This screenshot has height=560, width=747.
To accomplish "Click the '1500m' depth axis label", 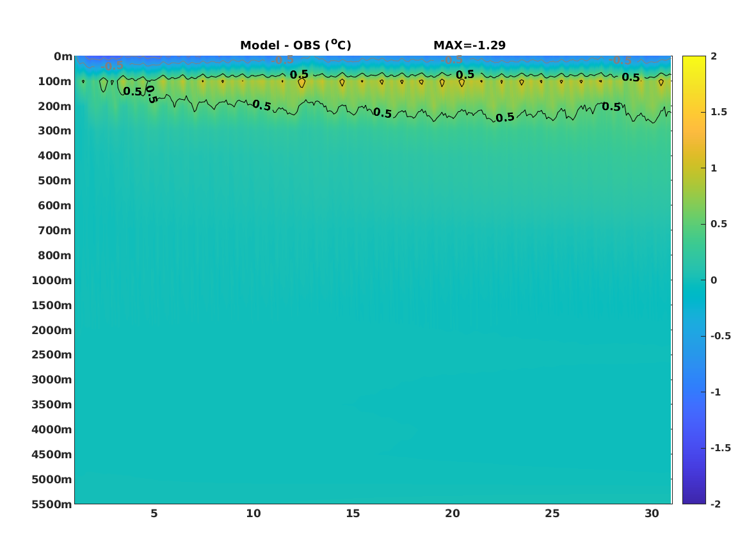I will pyautogui.click(x=51, y=305).
